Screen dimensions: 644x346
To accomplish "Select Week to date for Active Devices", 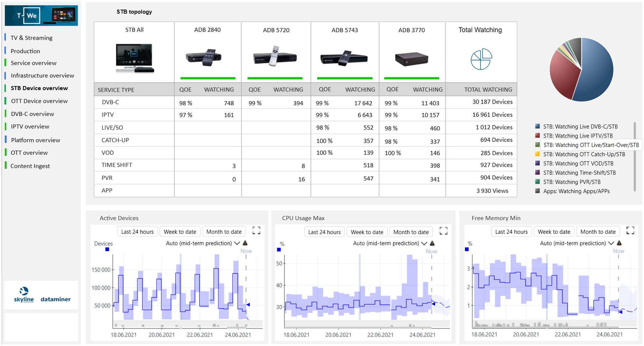I will [180, 232].
